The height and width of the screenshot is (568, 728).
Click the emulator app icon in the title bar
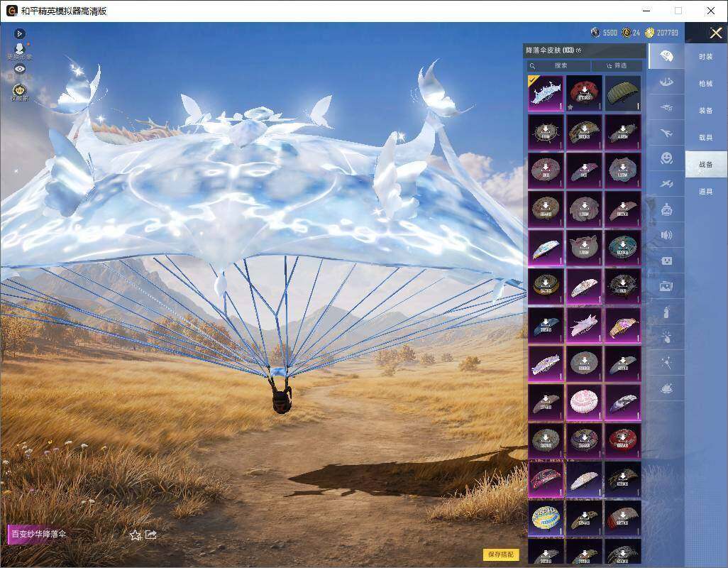click(x=11, y=11)
